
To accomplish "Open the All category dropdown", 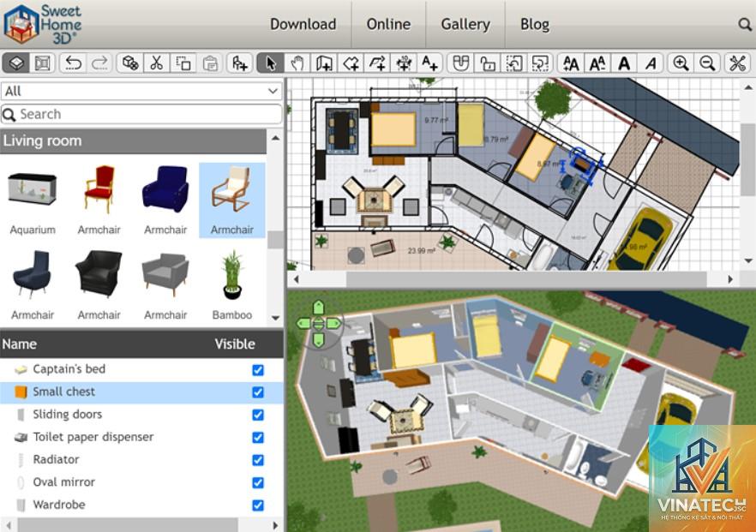I will 141,91.
